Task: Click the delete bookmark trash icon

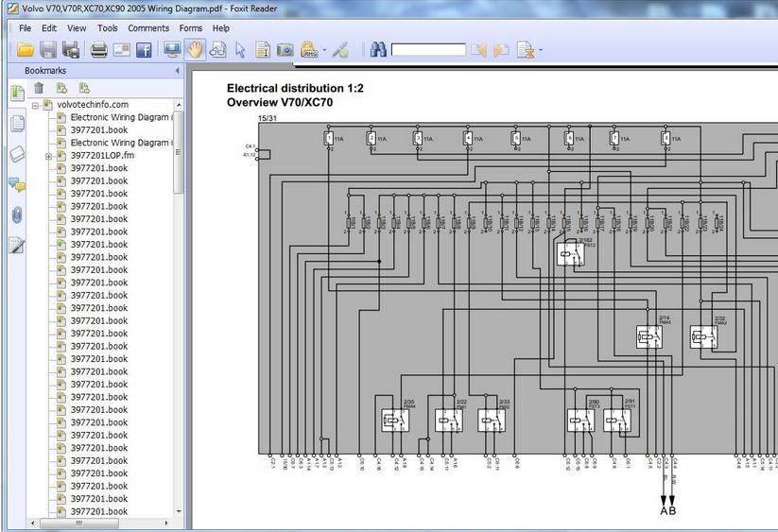Action: point(39,88)
